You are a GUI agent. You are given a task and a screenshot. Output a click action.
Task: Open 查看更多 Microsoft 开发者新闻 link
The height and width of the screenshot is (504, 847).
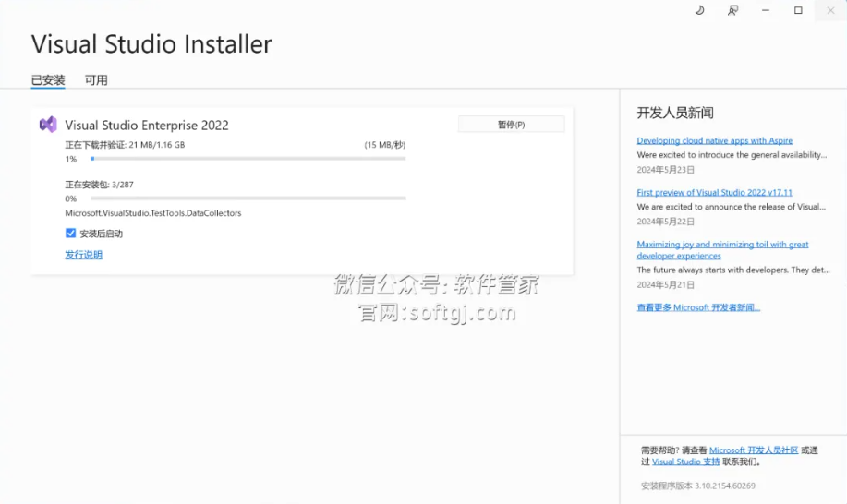click(x=698, y=307)
